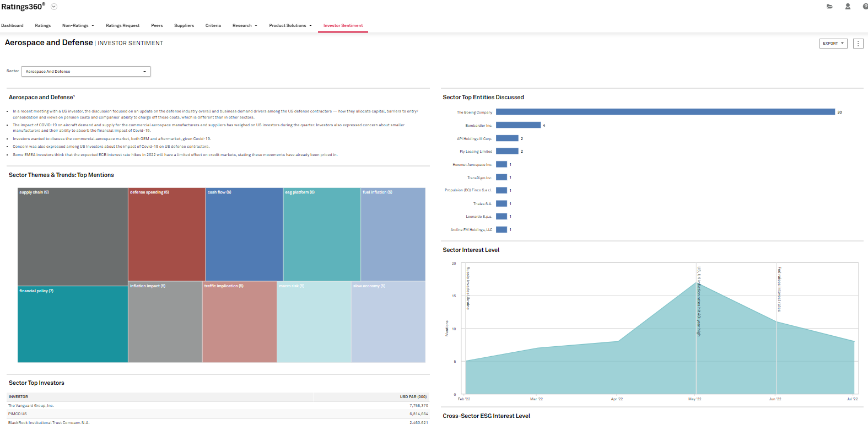This screenshot has height=424, width=868.
Task: Go to the Dashboard tab
Action: pyautogui.click(x=12, y=26)
